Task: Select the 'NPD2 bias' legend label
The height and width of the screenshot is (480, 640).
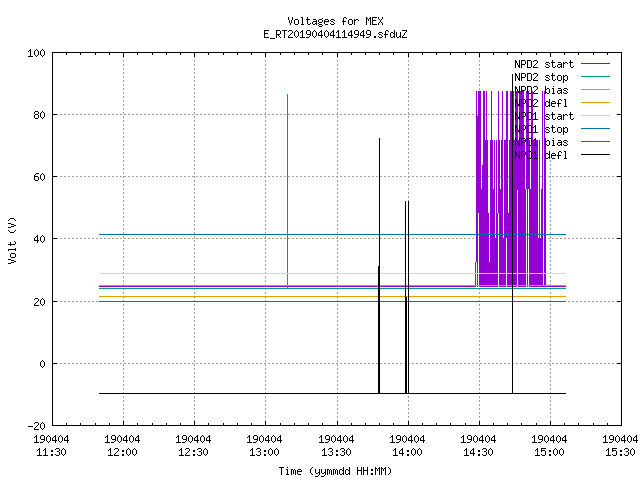Action: [x=541, y=90]
